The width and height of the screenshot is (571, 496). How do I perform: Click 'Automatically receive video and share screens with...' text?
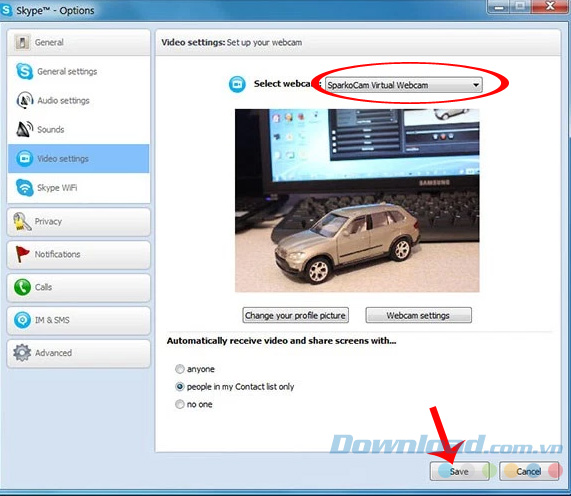(x=281, y=341)
